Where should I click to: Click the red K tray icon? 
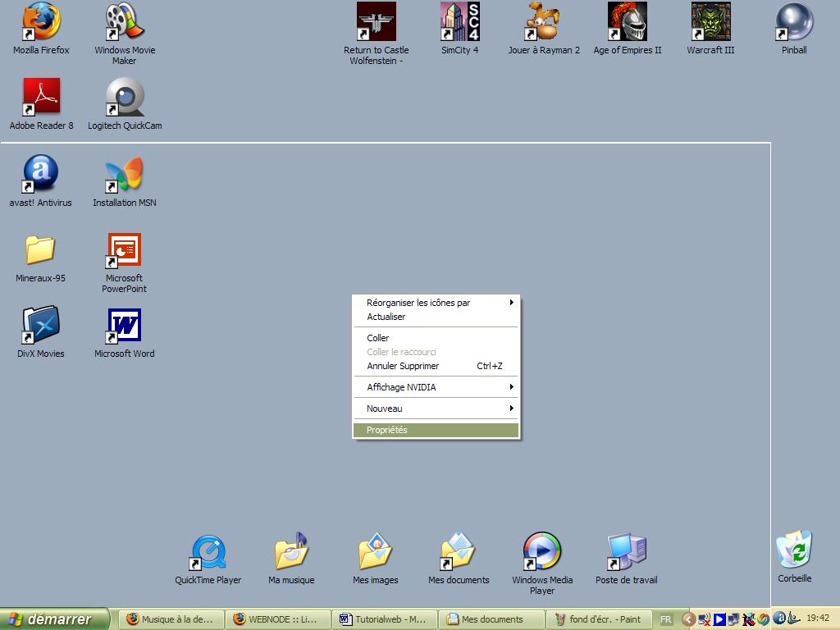[x=749, y=620]
